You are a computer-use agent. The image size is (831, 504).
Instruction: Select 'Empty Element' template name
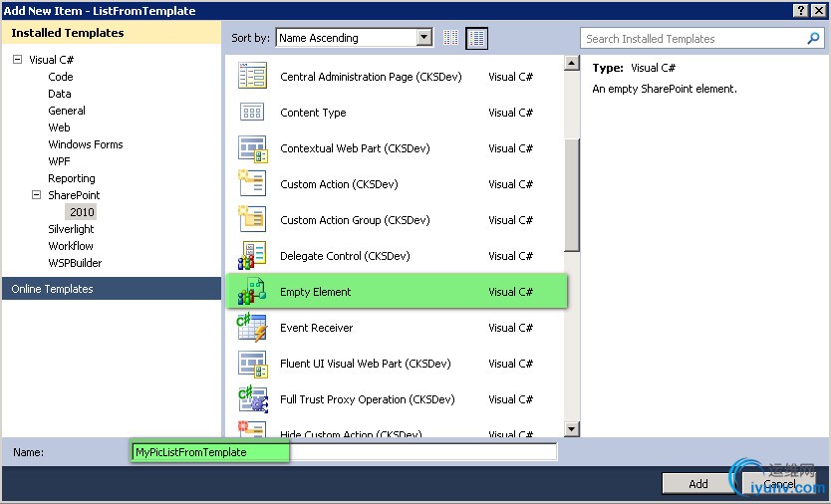(x=315, y=292)
